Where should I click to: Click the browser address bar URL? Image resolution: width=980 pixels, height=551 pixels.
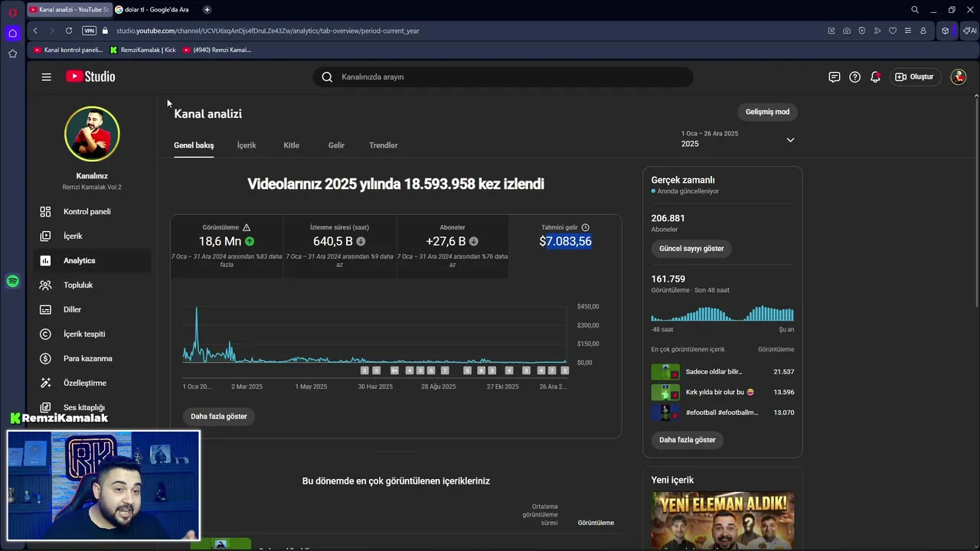click(267, 31)
